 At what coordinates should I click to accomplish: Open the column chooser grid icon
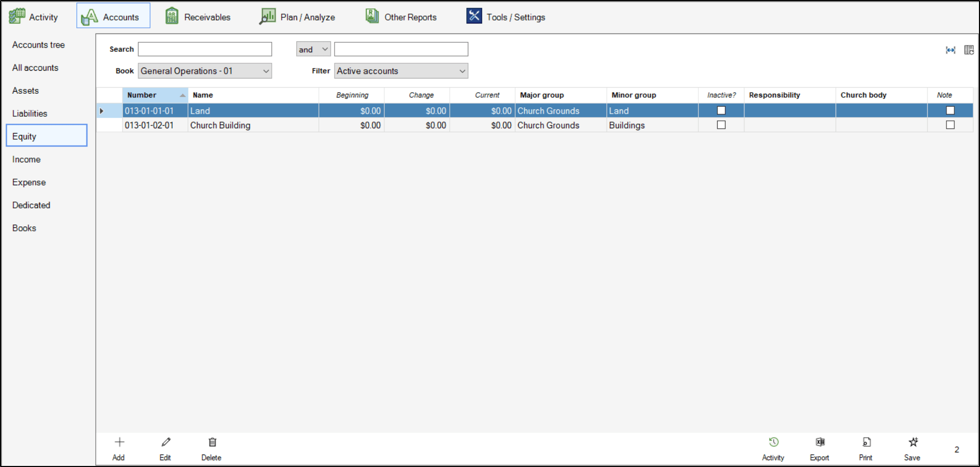pos(969,50)
